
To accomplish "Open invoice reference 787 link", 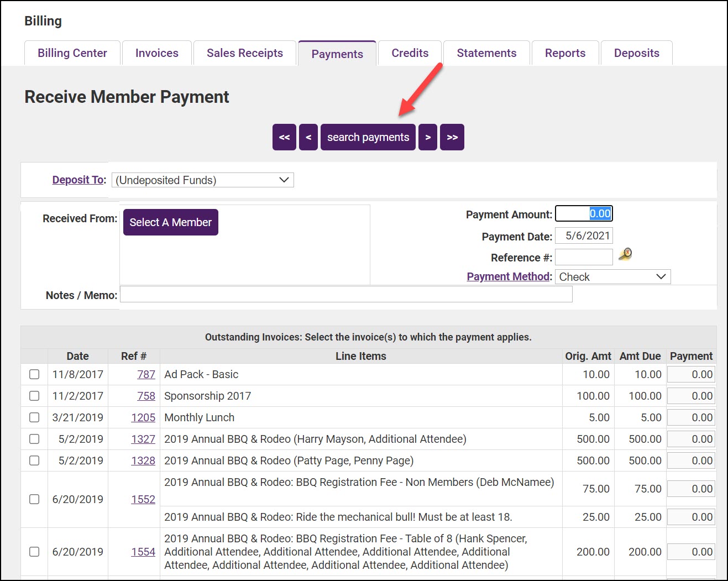I will tap(146, 374).
